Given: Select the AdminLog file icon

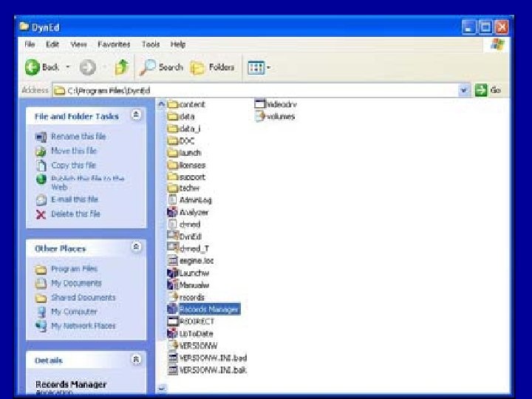Looking at the screenshot, I should (x=173, y=199).
